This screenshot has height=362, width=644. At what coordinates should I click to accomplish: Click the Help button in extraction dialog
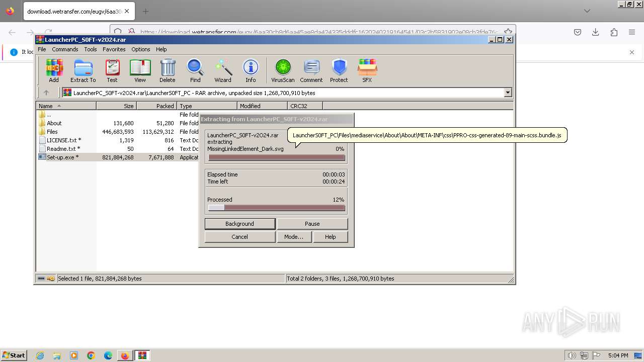pos(331,237)
